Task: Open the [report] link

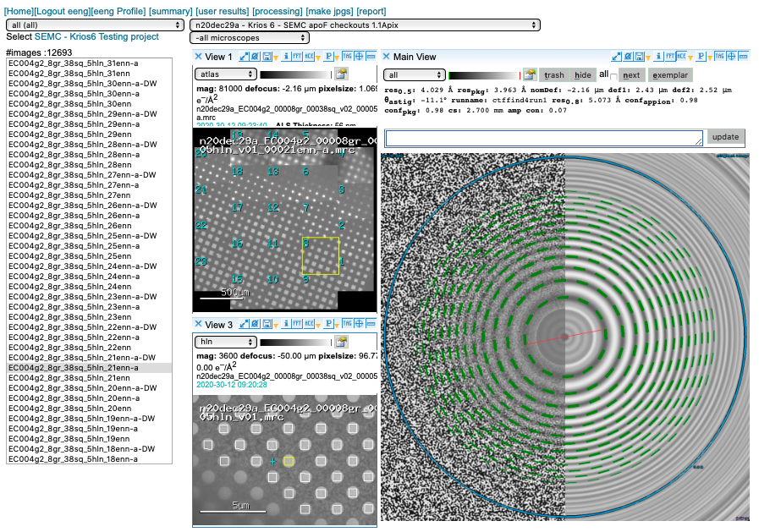Action: (371, 11)
